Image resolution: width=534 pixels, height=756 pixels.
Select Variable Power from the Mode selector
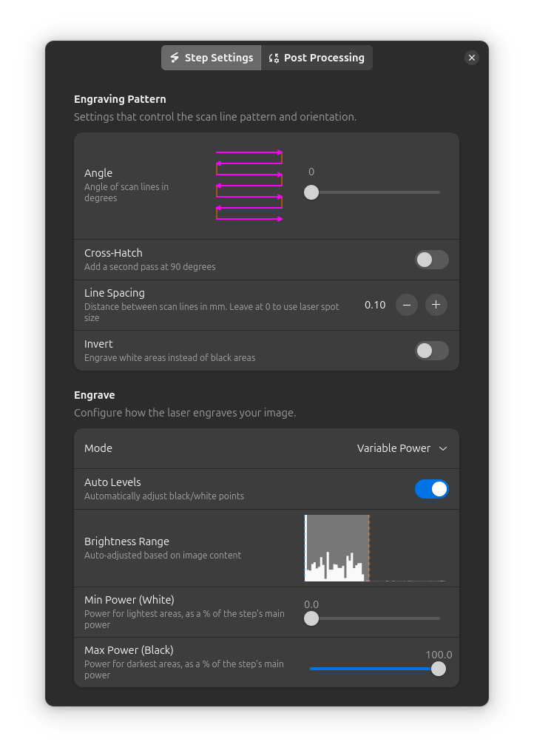tap(393, 448)
